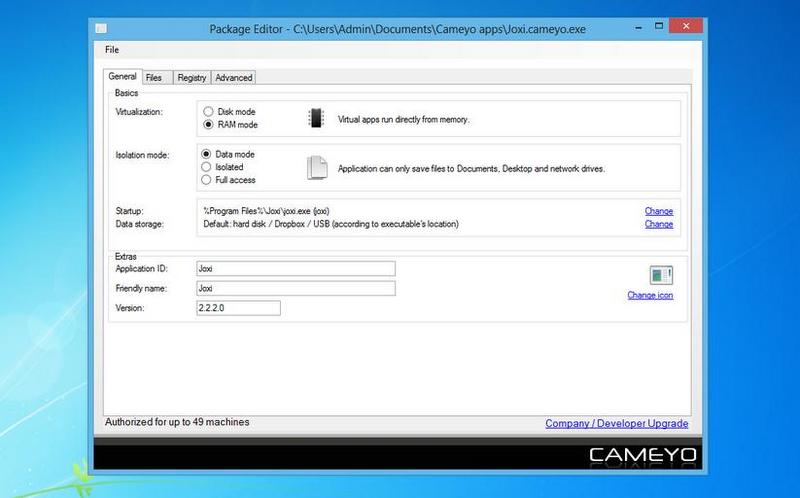Open the Registry tab
The width and height of the screenshot is (800, 498).
[x=192, y=78]
